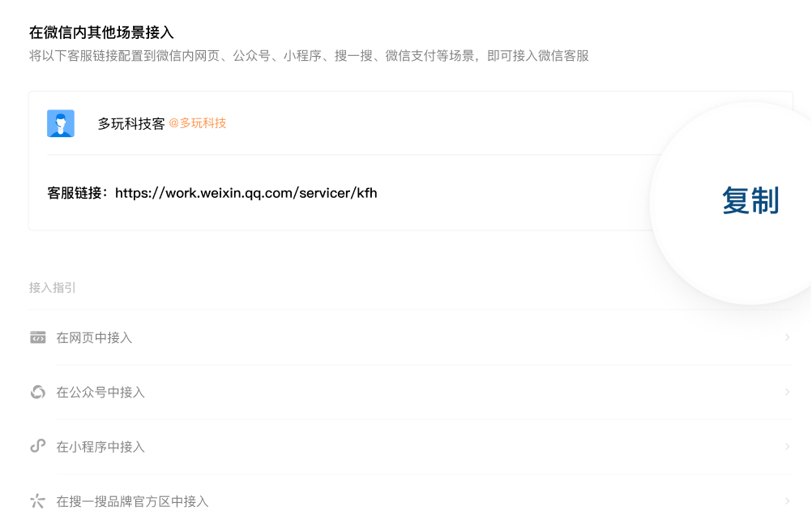Expand the 在小程序中接入 row chevron

click(x=787, y=446)
